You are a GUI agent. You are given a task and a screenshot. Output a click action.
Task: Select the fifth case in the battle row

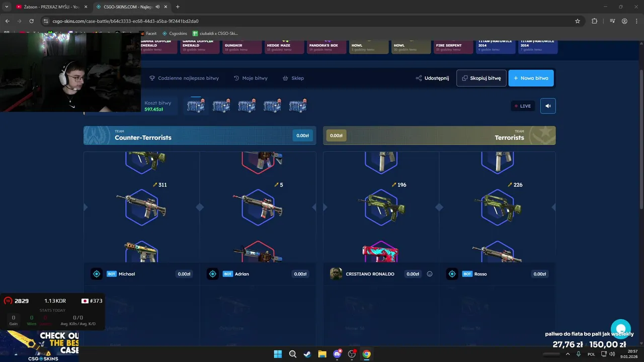click(298, 106)
